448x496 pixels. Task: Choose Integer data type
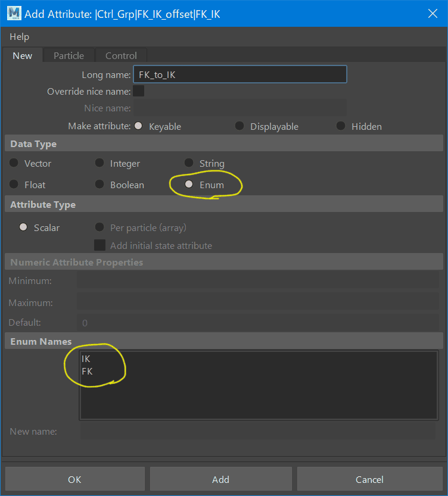point(99,163)
